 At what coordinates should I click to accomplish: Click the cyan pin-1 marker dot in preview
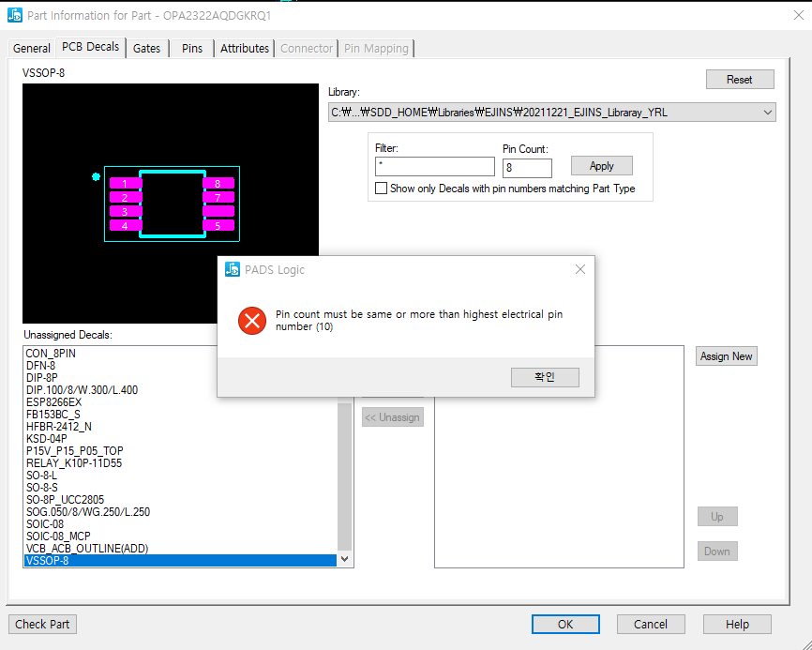96,176
